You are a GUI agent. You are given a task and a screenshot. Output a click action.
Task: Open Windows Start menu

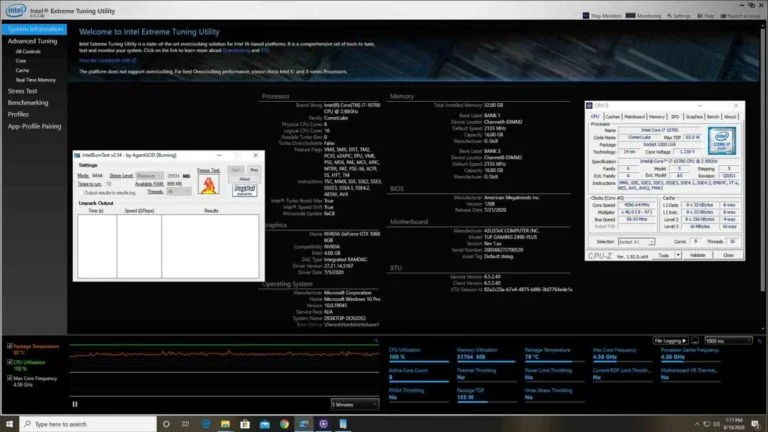pos(9,424)
